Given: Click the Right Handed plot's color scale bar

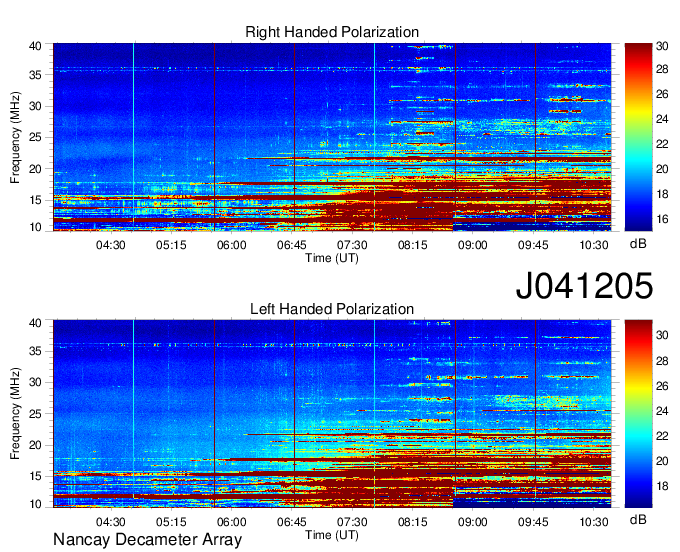Looking at the screenshot, I should (638, 137).
